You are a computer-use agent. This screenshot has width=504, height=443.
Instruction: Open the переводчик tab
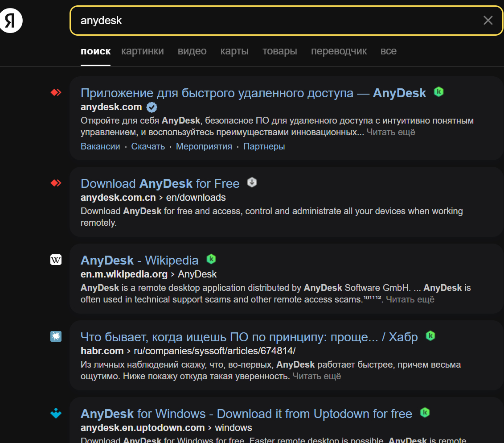point(339,51)
